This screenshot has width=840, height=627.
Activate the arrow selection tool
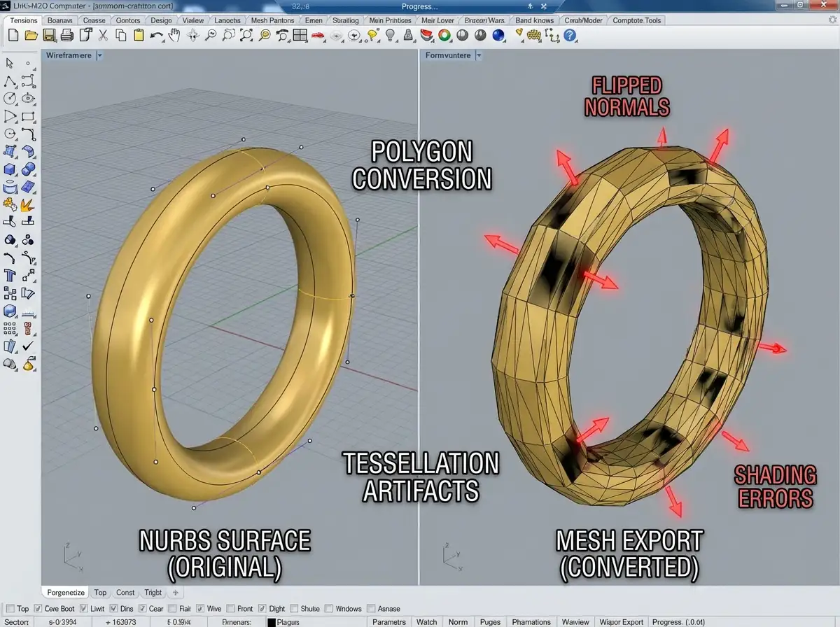pos(9,63)
